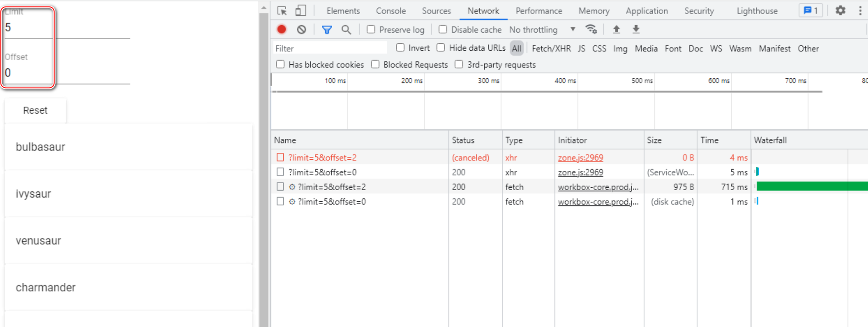Check 3rd-party requests
Image resolution: width=868 pixels, height=327 pixels.
click(x=459, y=64)
